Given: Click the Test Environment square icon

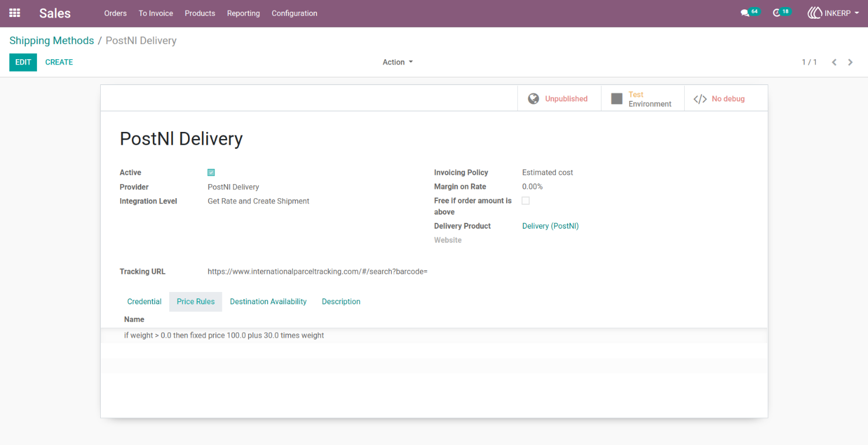Looking at the screenshot, I should click(617, 98).
